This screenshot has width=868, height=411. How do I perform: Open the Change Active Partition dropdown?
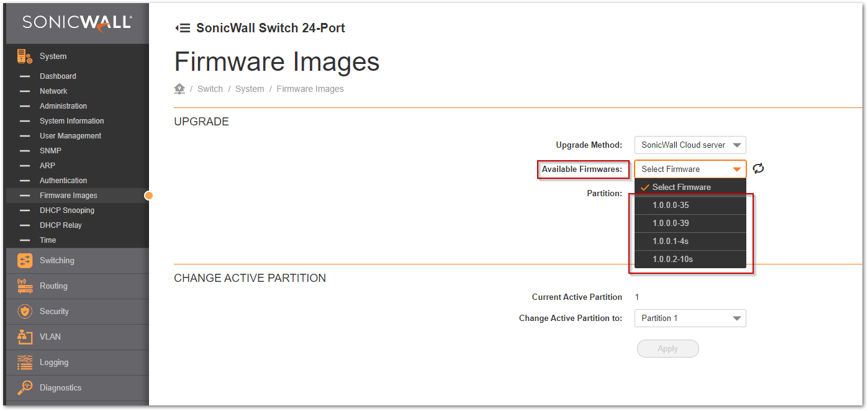tap(690, 318)
